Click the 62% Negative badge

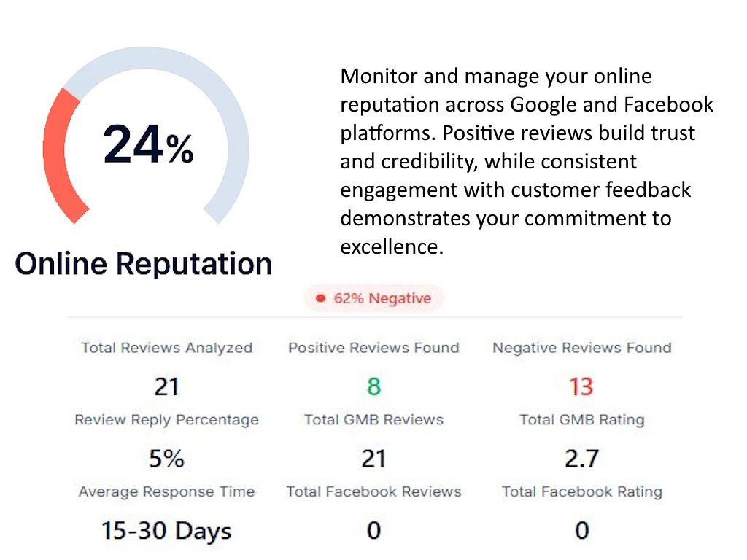point(373,299)
